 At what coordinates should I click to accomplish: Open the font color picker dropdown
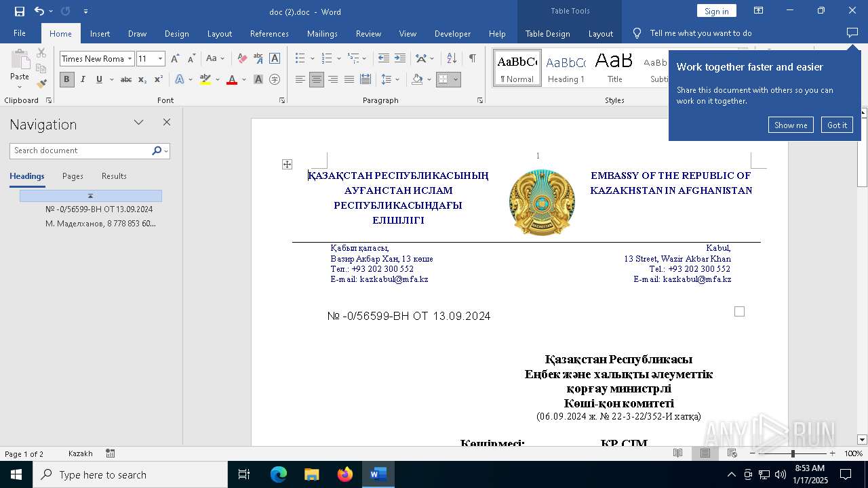244,79
